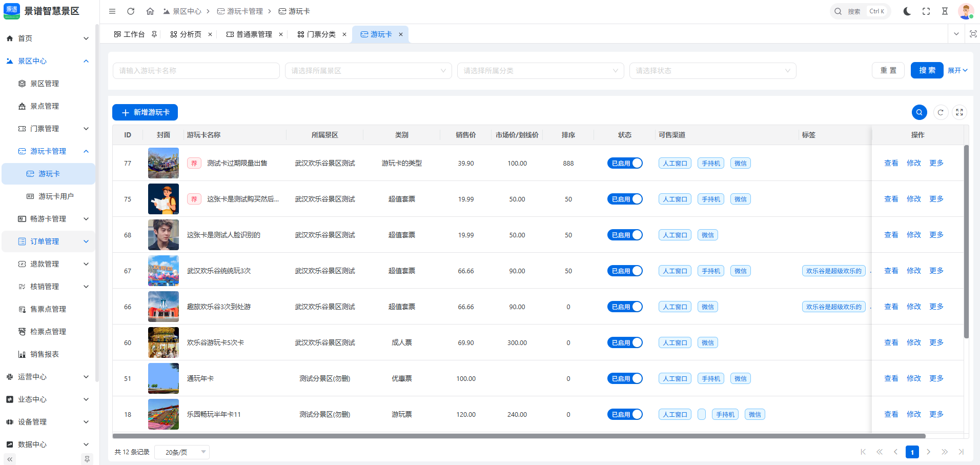The height and width of the screenshot is (465, 980).
Task: Open 销售报表 in the sidebar
Action: coord(49,354)
